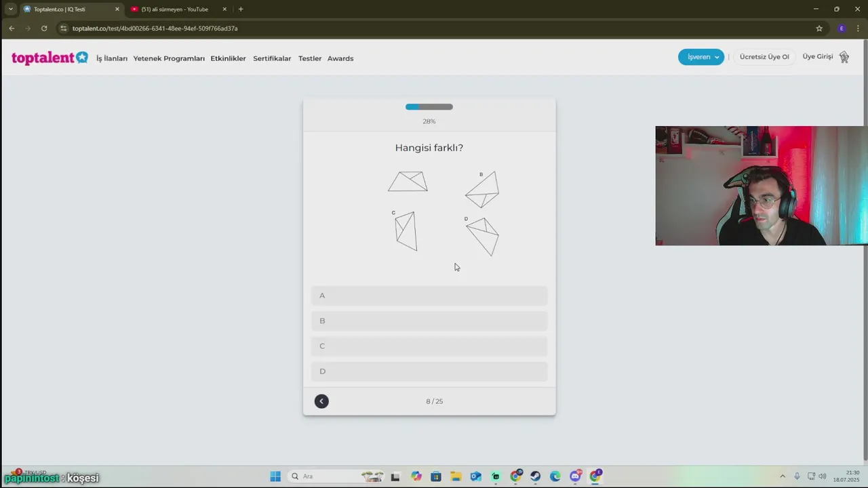Viewport: 868px width, 488px height.
Task: Click Ücretsiz Üye Ol link
Action: [x=764, y=57]
